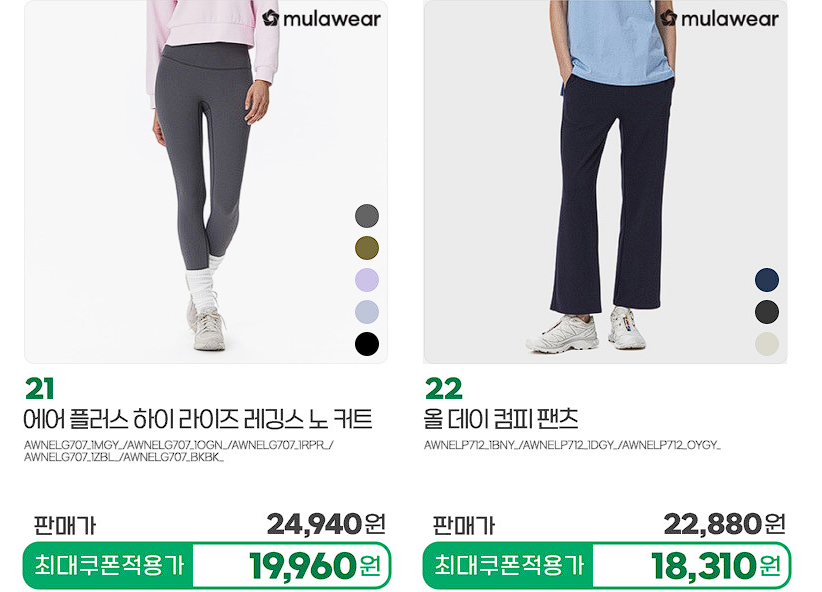
Task: Click mulawear logo on pants image
Action: click(x=719, y=19)
